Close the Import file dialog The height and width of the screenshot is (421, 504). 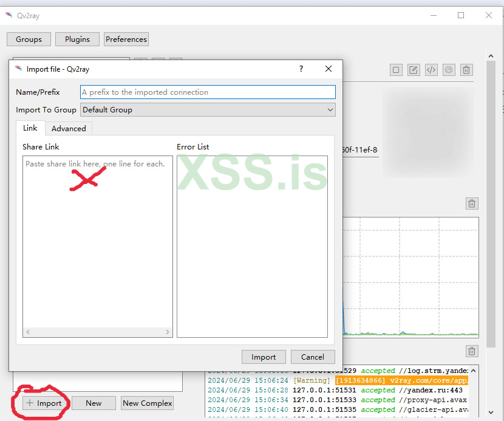329,69
